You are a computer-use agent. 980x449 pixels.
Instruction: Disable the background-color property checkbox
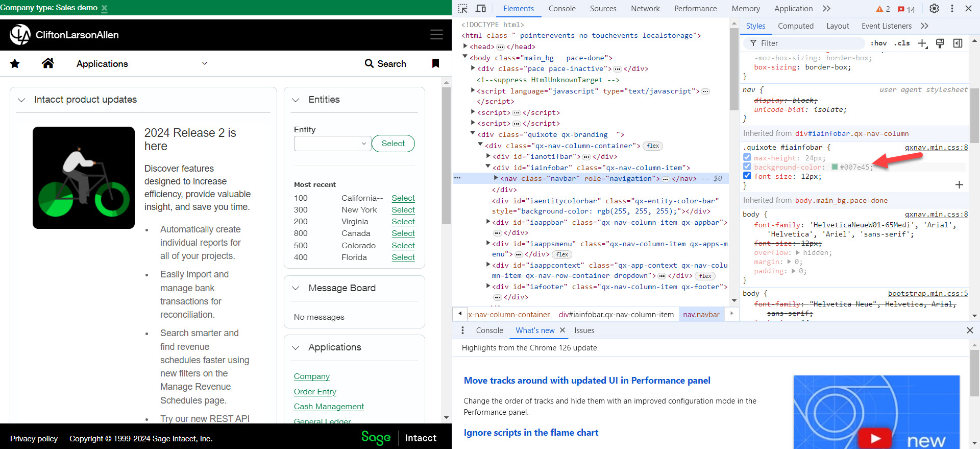[x=747, y=167]
